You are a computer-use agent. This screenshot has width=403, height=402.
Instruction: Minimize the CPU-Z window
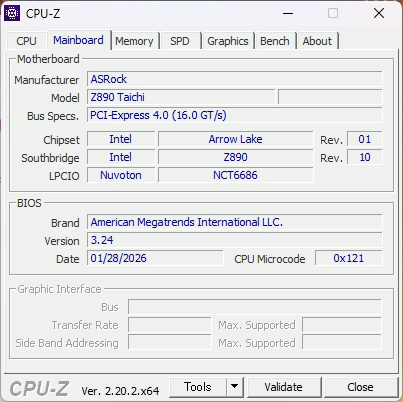pyautogui.click(x=288, y=13)
